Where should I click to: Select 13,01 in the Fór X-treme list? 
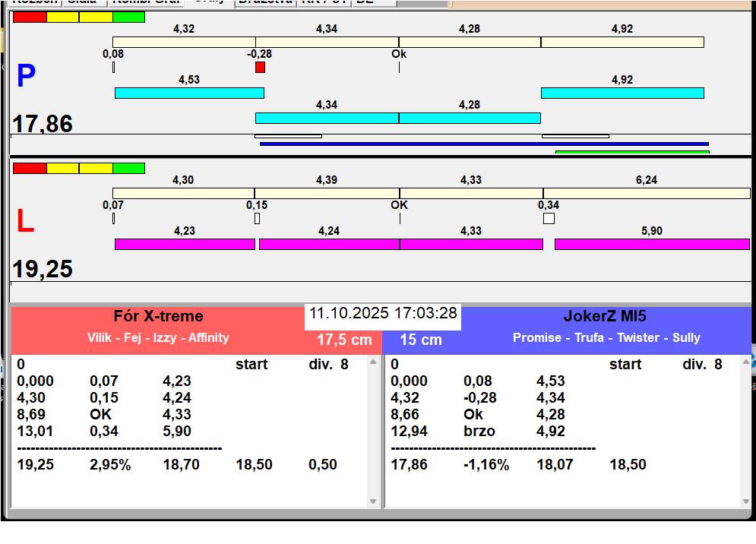pyautogui.click(x=35, y=431)
